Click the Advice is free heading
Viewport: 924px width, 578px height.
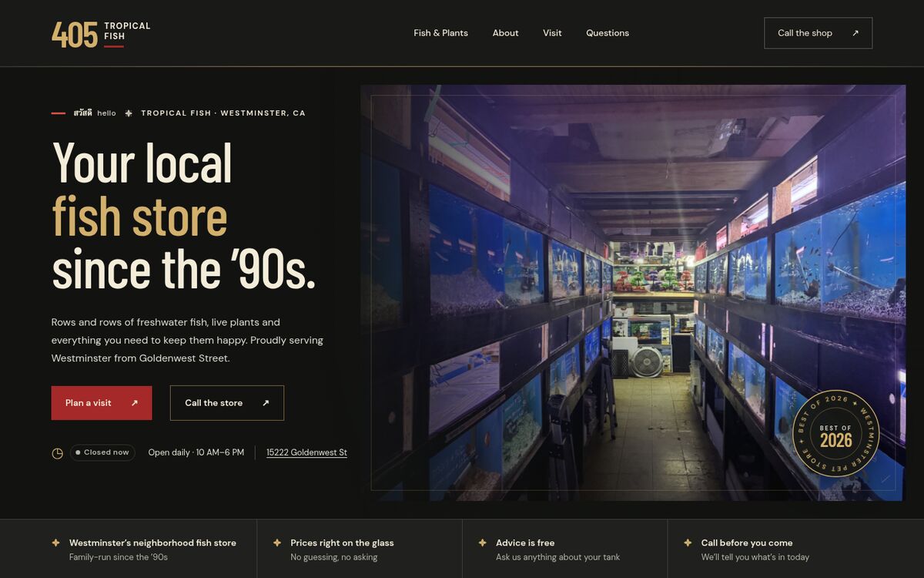(x=525, y=543)
